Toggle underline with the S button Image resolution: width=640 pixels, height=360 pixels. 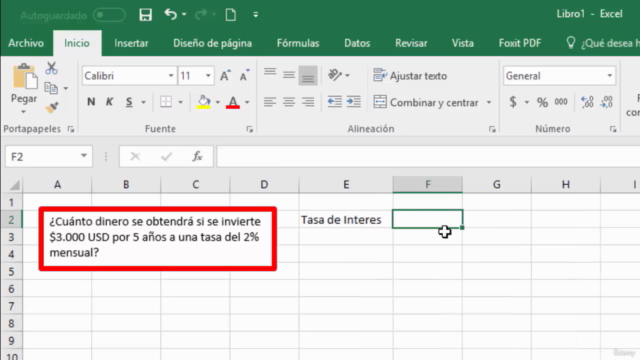pyautogui.click(x=129, y=102)
